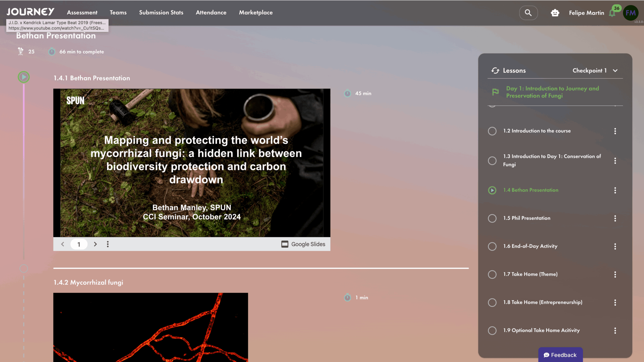644x362 pixels.
Task: Click the search magnifier icon
Action: (528, 13)
